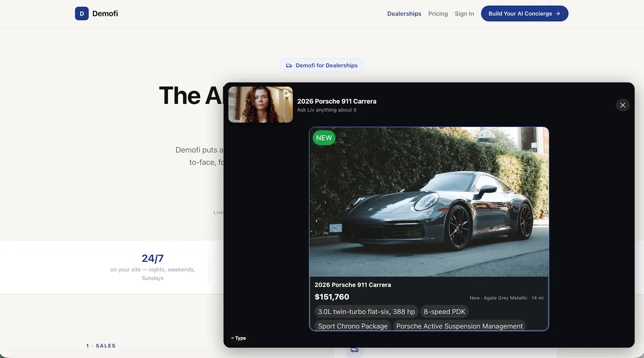Select the Sport Chrono Package chip
Image resolution: width=644 pixels, height=358 pixels.
pos(353,326)
